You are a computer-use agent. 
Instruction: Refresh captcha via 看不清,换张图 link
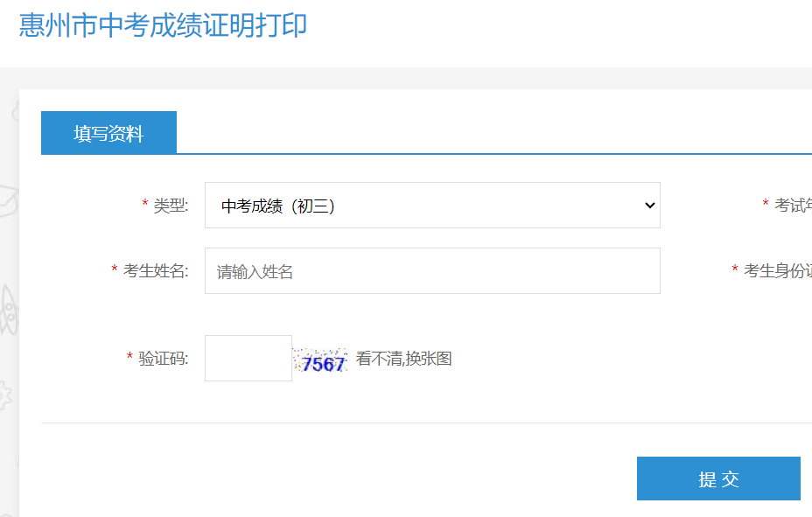click(x=403, y=359)
